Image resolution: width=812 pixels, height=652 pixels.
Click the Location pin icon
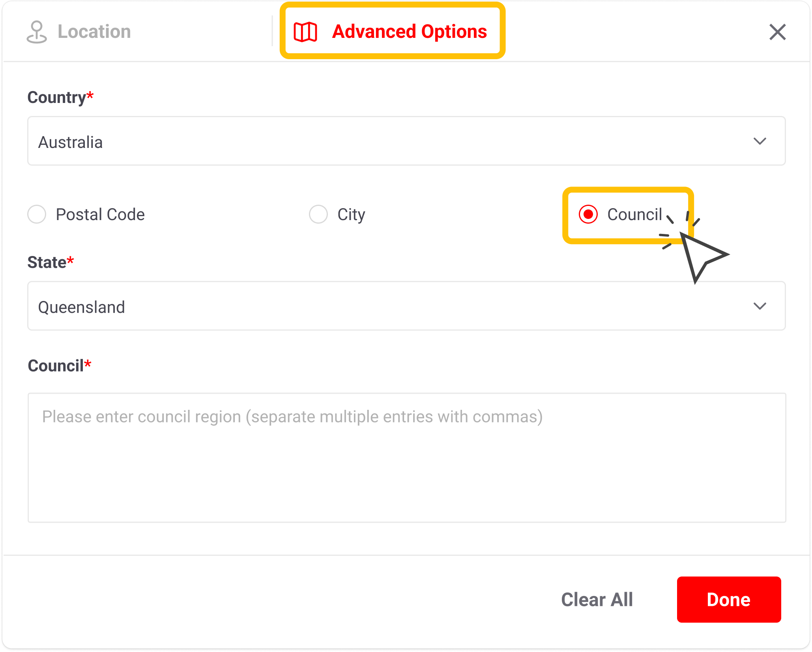[37, 32]
